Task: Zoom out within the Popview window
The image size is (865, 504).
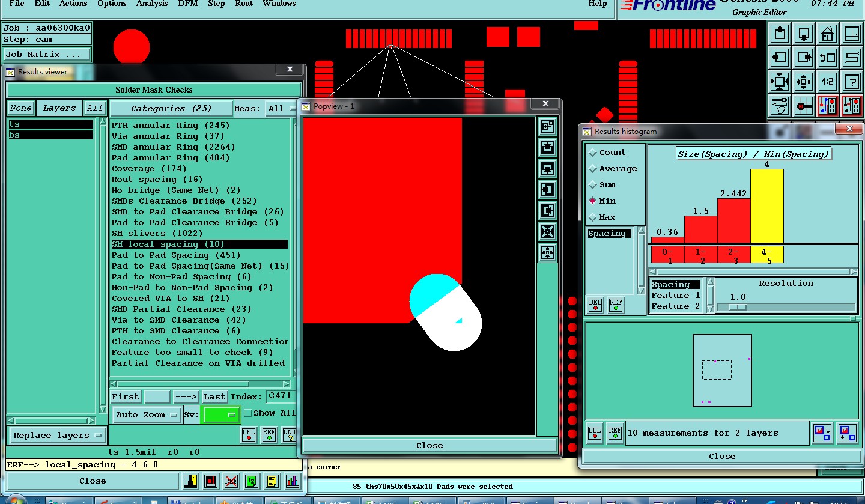Action: tap(547, 252)
